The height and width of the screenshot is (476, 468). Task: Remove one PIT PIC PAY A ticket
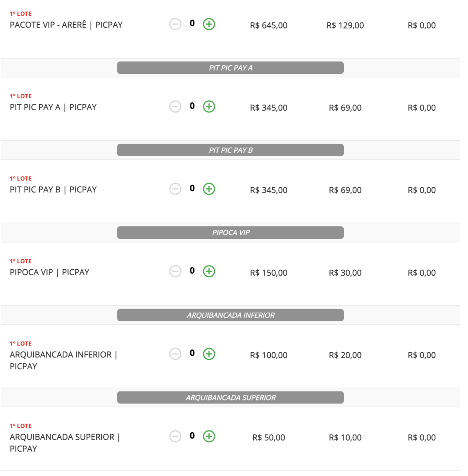pyautogui.click(x=175, y=107)
